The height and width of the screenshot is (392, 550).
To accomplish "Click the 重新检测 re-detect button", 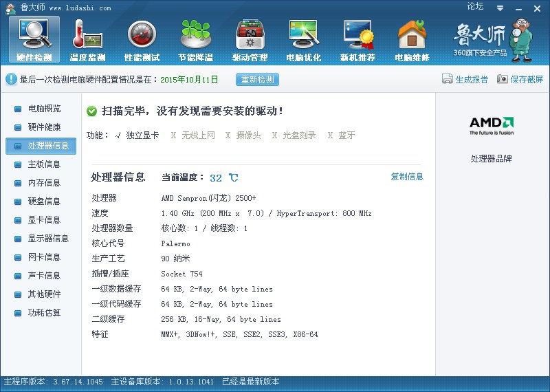I will tap(257, 79).
